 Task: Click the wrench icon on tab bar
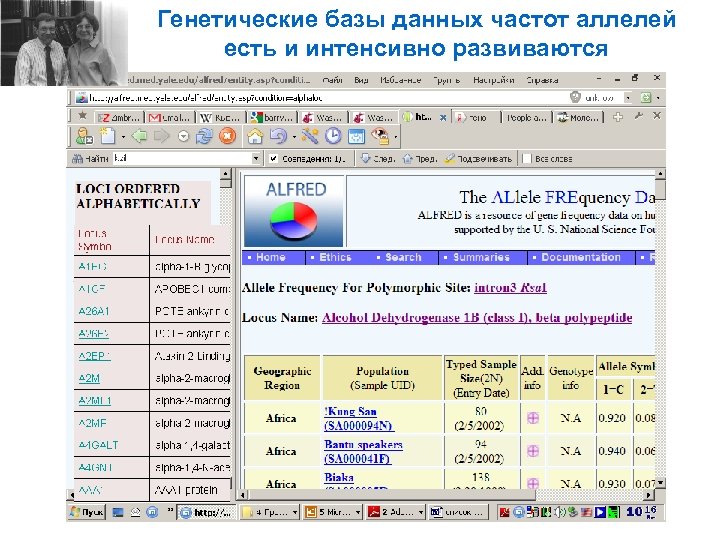(638, 116)
